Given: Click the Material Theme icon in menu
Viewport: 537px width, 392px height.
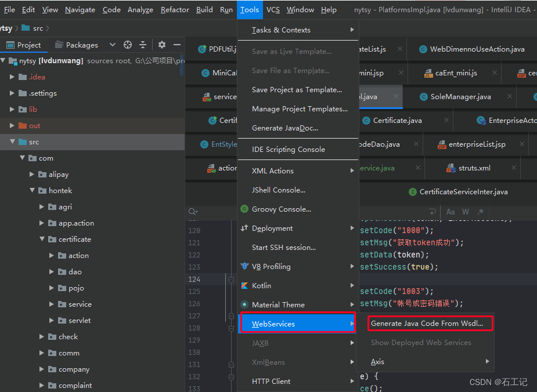Looking at the screenshot, I should tap(244, 304).
